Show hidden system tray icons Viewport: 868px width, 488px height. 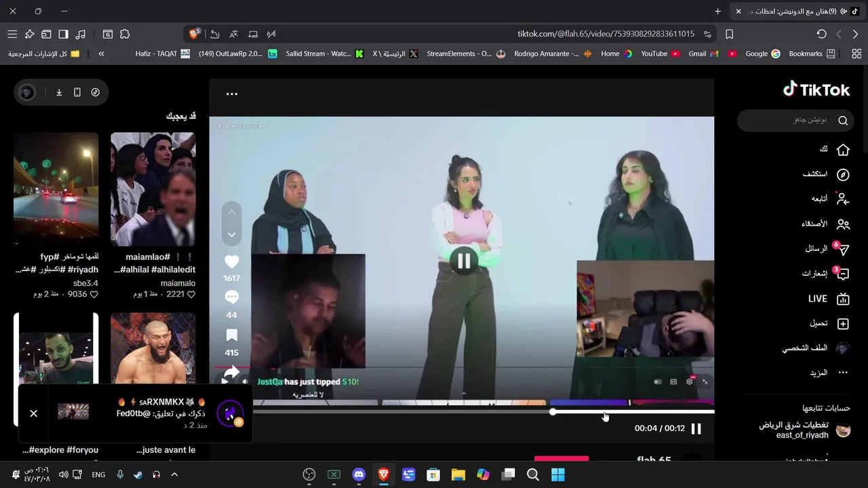(174, 474)
